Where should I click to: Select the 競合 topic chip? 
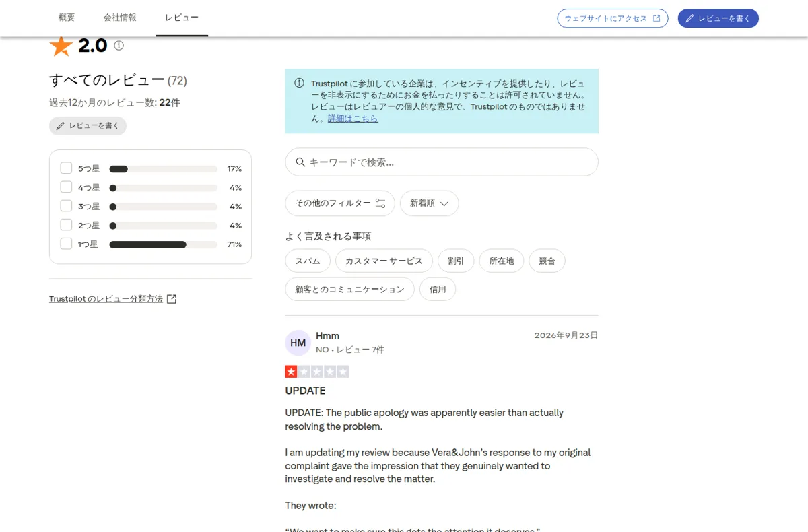tap(547, 261)
